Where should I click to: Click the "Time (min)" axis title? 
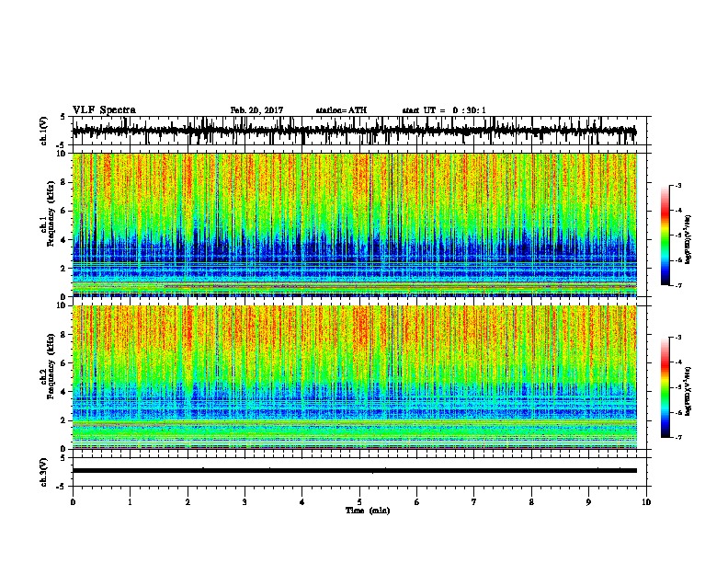368,511
